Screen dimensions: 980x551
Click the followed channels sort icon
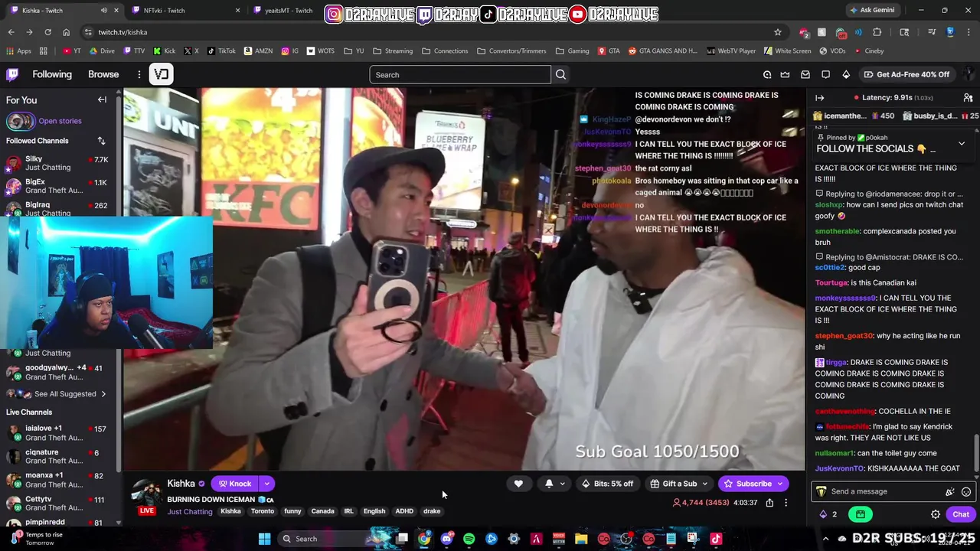coord(101,141)
